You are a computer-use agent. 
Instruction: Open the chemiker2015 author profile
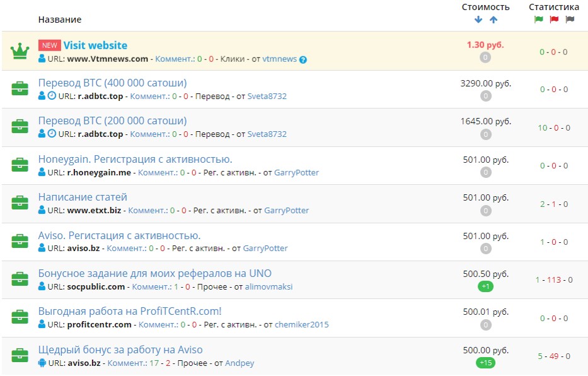point(302,325)
